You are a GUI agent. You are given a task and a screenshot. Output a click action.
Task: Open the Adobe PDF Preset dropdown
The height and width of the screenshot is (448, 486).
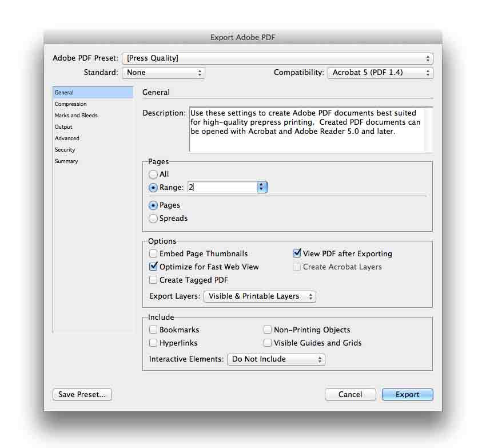tap(277, 58)
